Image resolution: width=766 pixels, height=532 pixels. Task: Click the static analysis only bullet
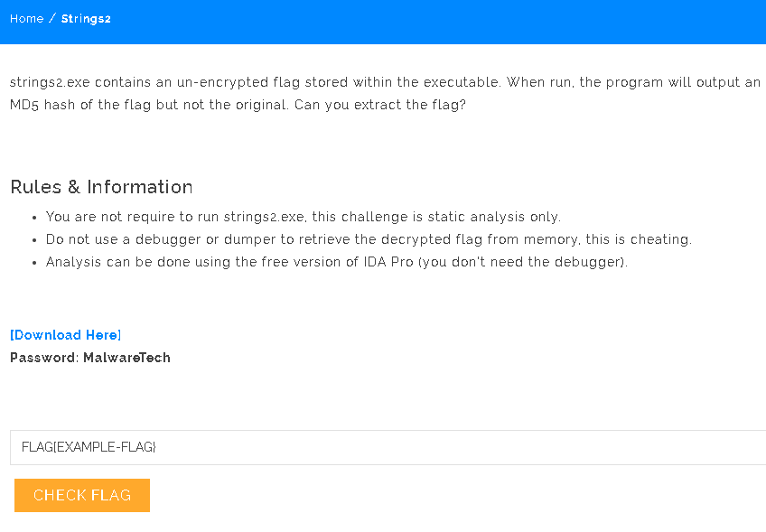(x=303, y=217)
